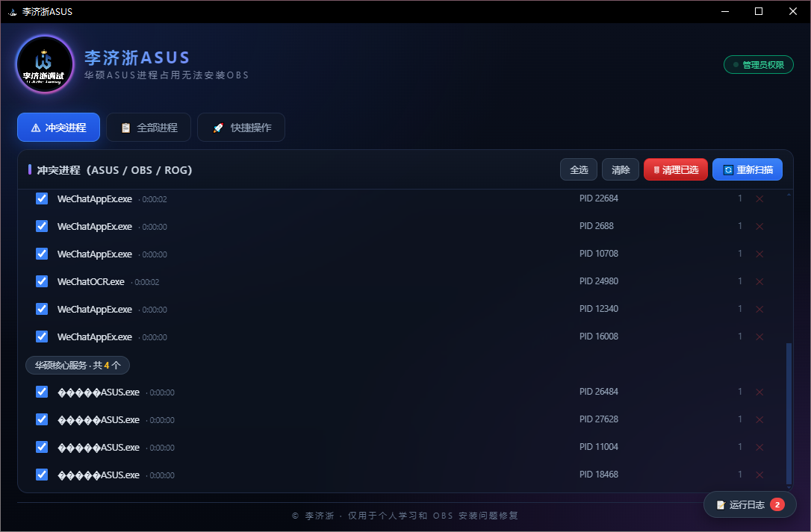Switch to the 冲突进程 tab
Image resolution: width=811 pixels, height=532 pixels.
tap(58, 127)
